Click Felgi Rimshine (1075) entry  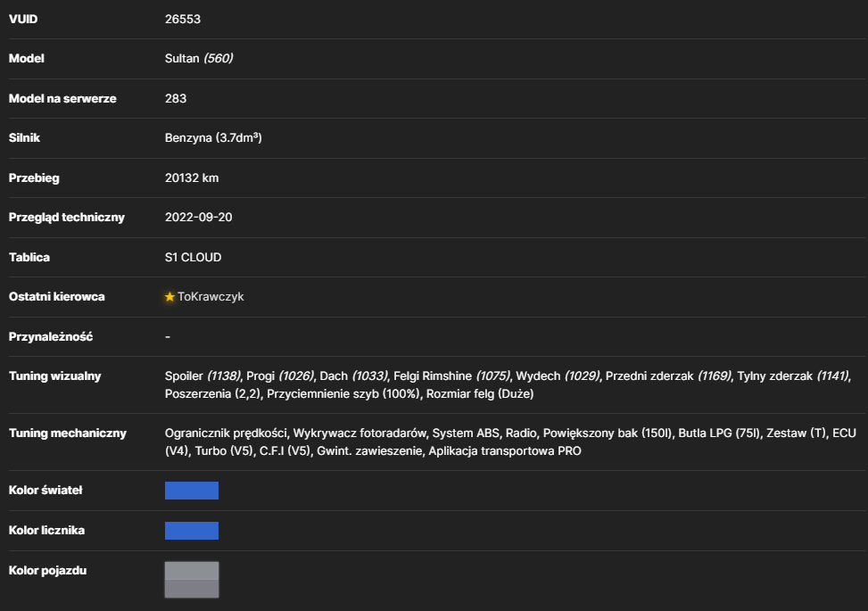[x=451, y=376]
